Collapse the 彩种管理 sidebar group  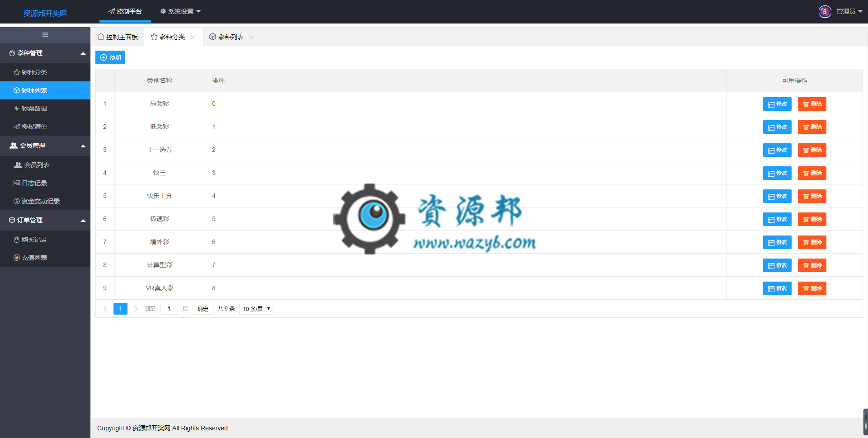point(45,53)
